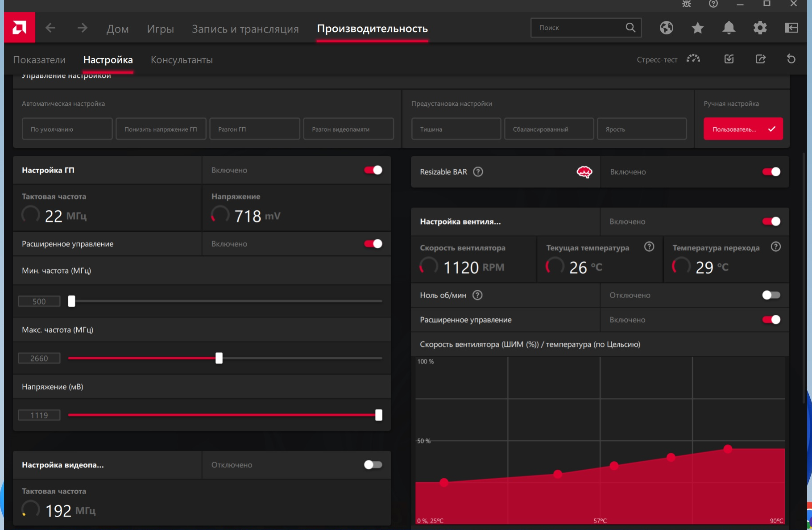
Task: Open settings gear icon
Action: 760,28
